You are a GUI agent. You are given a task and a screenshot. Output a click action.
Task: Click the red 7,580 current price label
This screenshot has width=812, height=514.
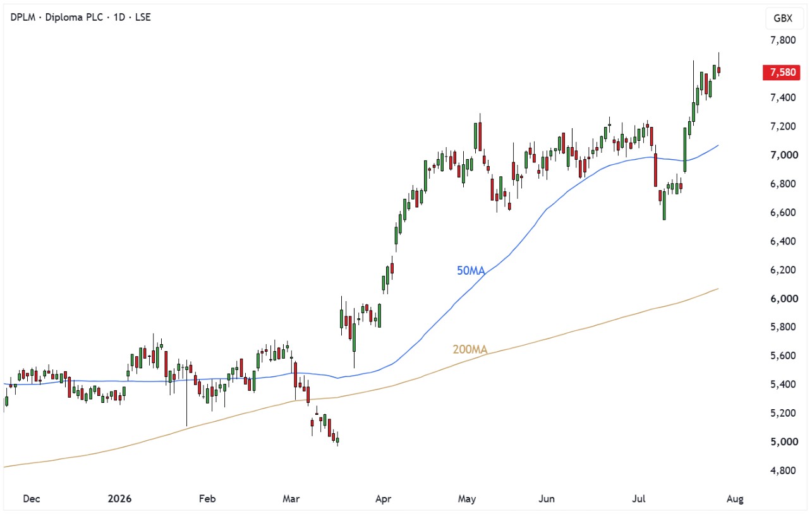point(783,72)
